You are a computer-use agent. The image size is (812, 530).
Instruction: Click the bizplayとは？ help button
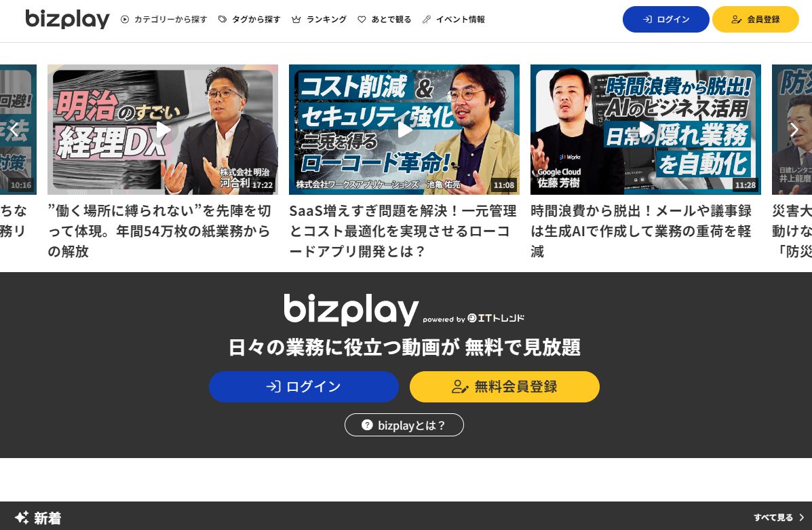tap(404, 425)
